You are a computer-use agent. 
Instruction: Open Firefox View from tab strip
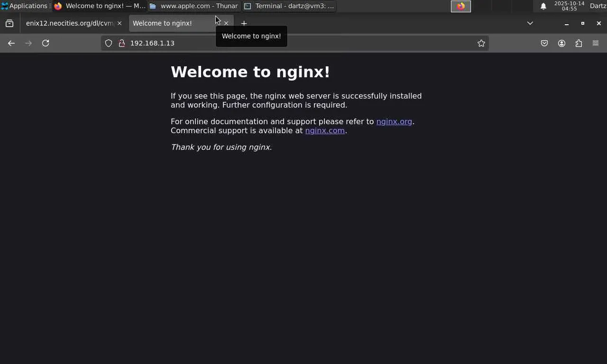coord(9,23)
